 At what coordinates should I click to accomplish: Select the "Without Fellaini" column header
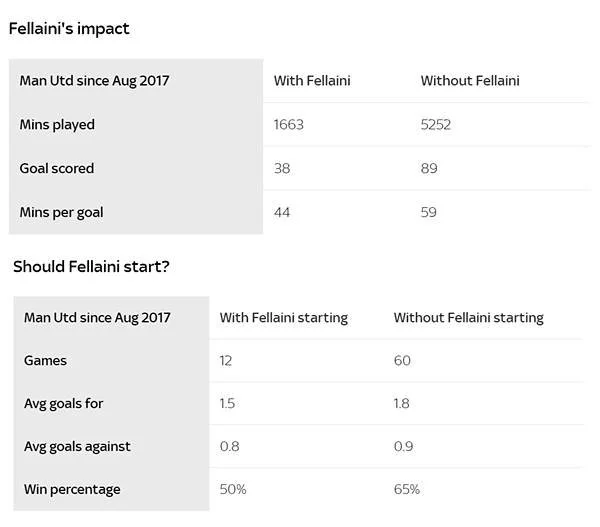(x=469, y=81)
